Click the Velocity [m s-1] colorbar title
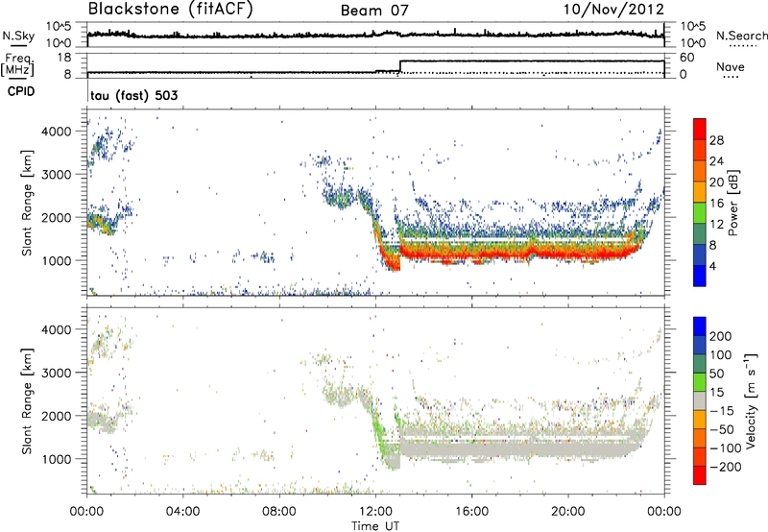 [x=751, y=400]
